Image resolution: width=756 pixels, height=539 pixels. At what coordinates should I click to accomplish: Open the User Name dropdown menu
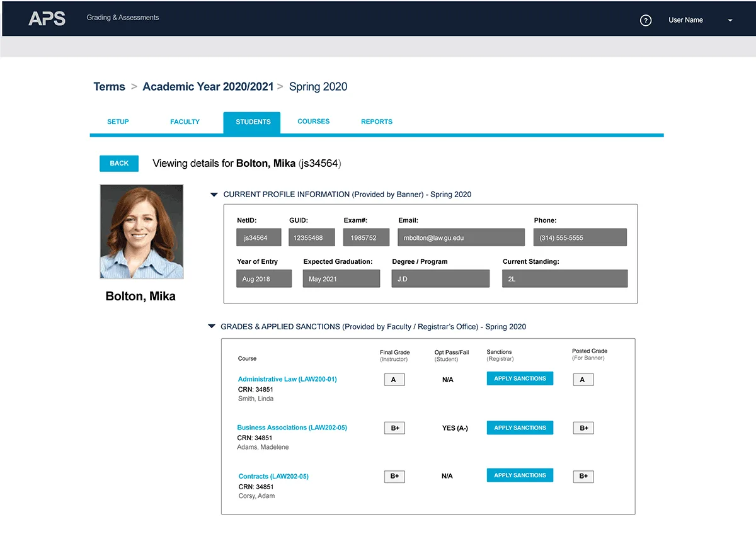[x=730, y=20]
